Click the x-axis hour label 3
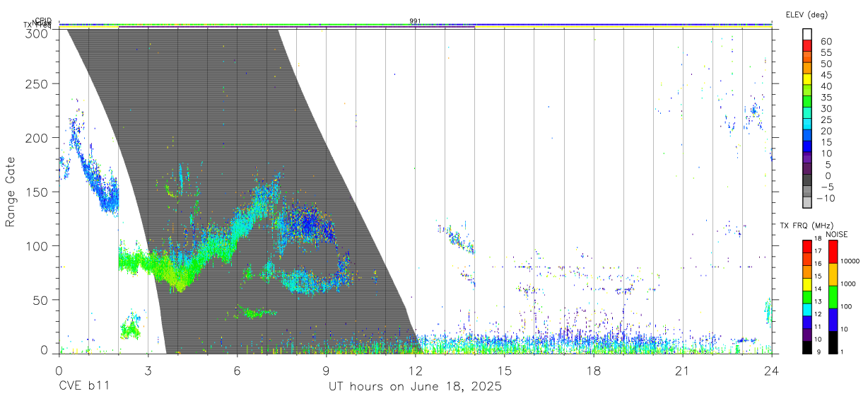 coord(148,370)
